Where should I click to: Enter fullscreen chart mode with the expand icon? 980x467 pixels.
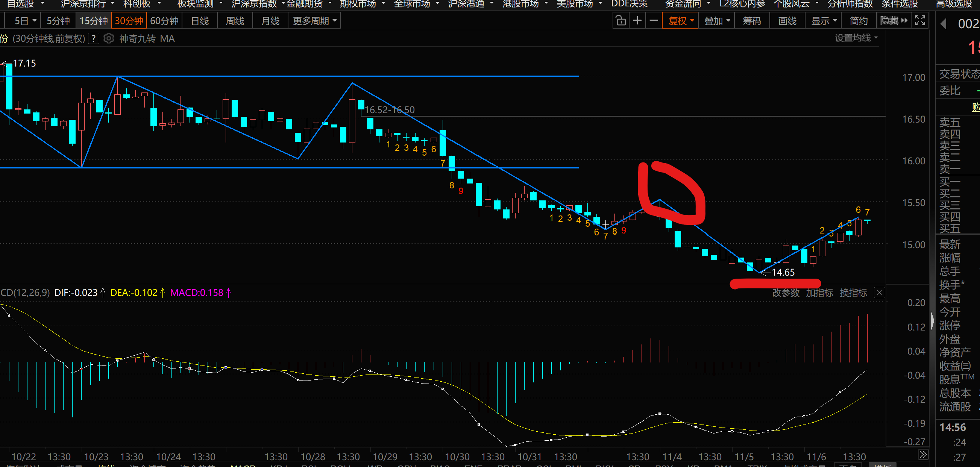[920, 21]
